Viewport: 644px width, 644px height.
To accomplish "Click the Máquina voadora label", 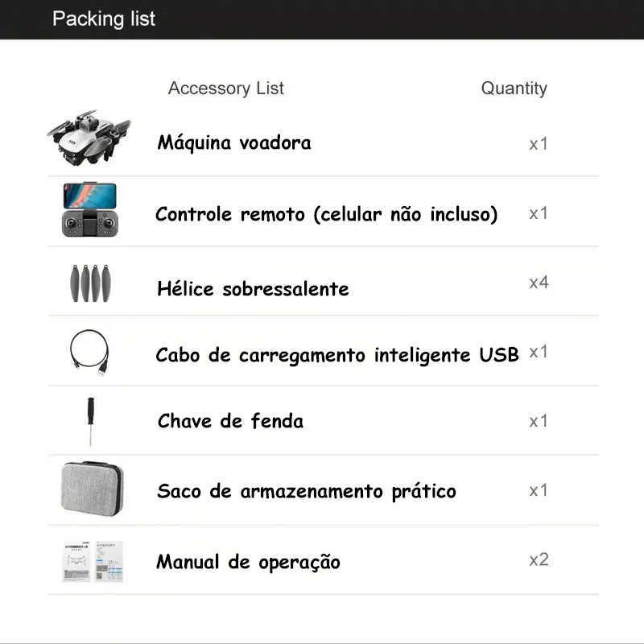I will point(233,143).
